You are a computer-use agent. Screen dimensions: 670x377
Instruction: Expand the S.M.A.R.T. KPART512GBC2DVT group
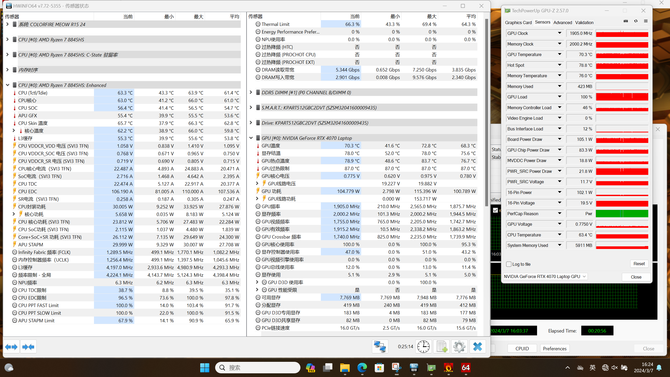(x=251, y=108)
